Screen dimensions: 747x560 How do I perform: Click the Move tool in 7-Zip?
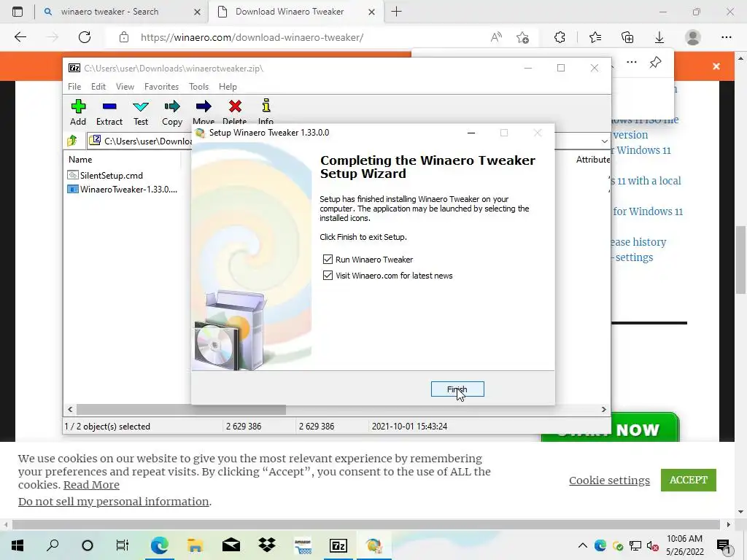[204, 112]
